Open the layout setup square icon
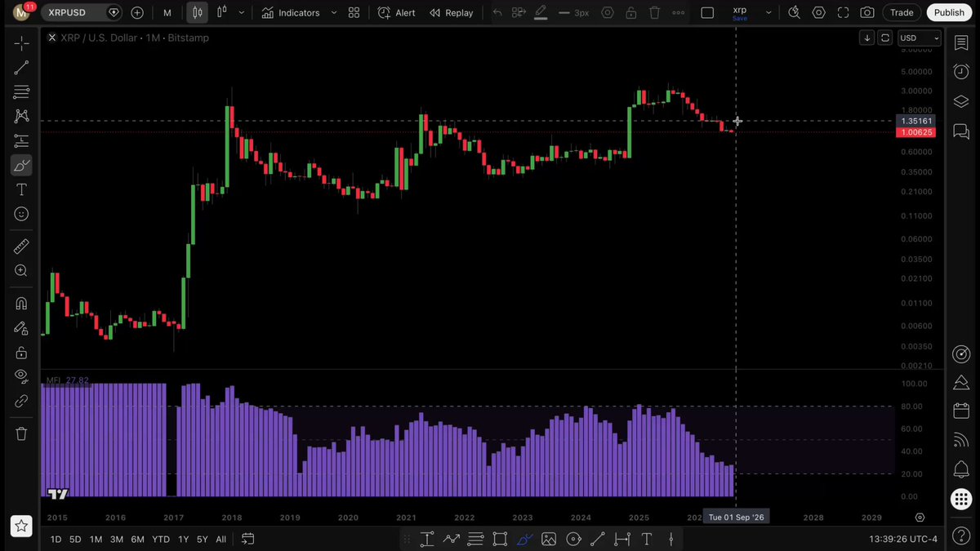The width and height of the screenshot is (980, 551). tap(707, 13)
